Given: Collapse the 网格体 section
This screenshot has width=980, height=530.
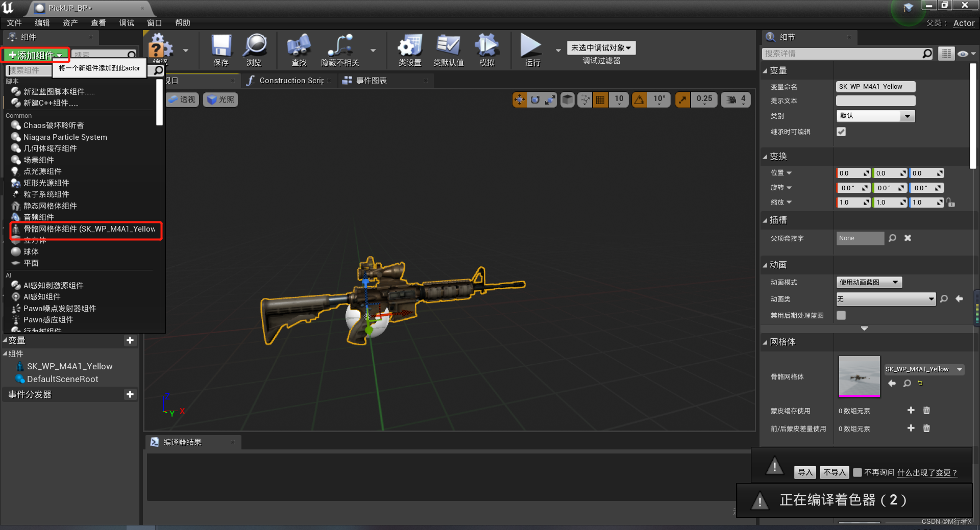Looking at the screenshot, I should pos(765,342).
